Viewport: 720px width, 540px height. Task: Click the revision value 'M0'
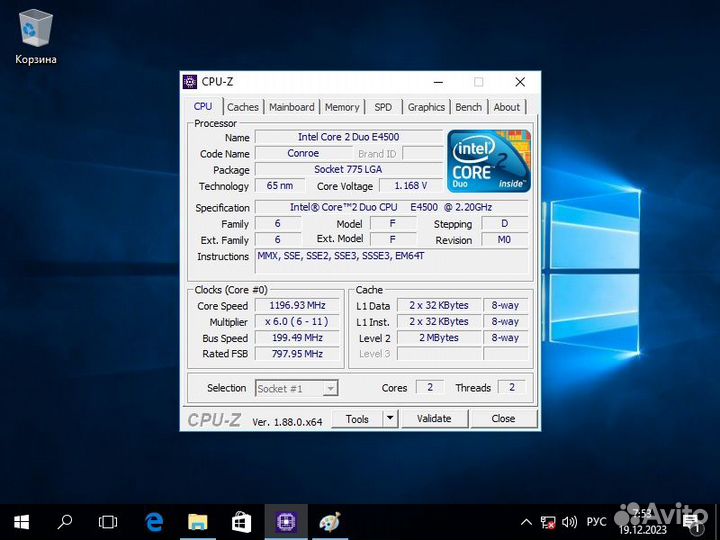pos(504,240)
